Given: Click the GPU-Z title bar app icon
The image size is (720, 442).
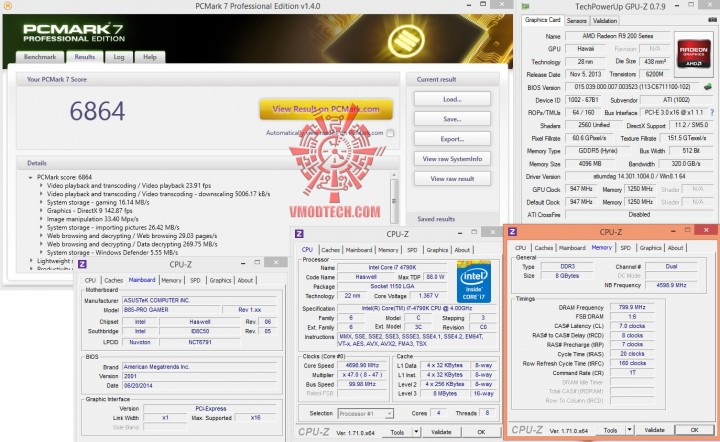Looking at the screenshot, I should click(526, 6).
